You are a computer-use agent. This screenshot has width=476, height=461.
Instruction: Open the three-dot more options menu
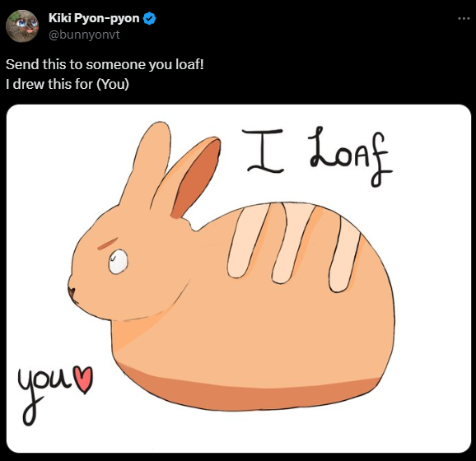point(464,18)
